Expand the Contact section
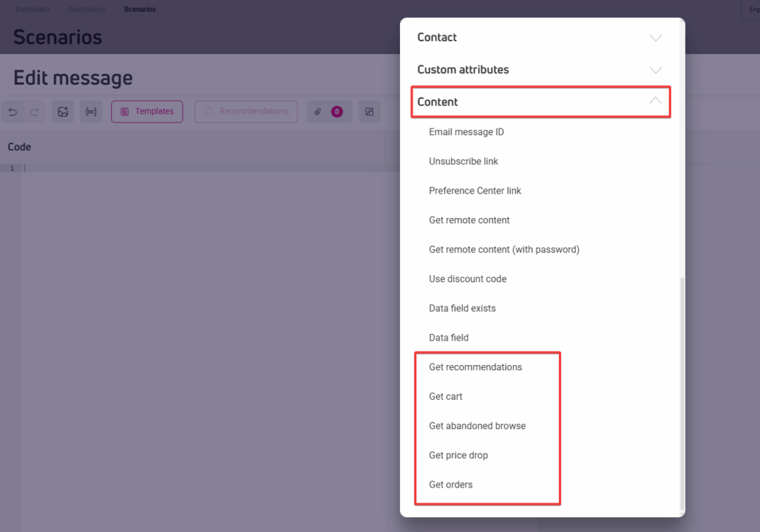Image resolution: width=760 pixels, height=532 pixels. (540, 38)
